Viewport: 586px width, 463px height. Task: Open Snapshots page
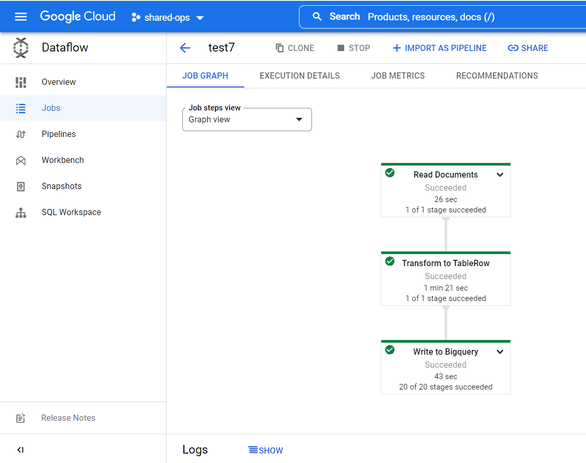click(x=61, y=186)
